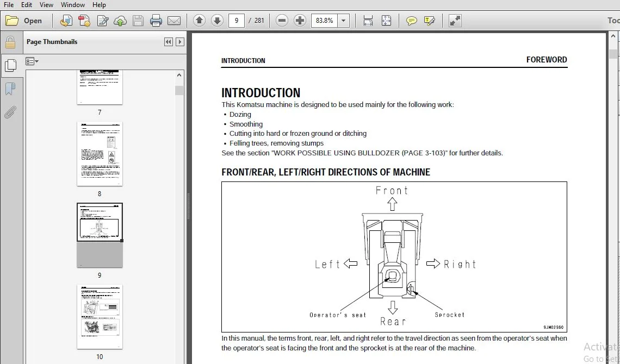Viewport: 620px width, 364px height.
Task: Click the page number field showing 9
Action: pos(237,21)
